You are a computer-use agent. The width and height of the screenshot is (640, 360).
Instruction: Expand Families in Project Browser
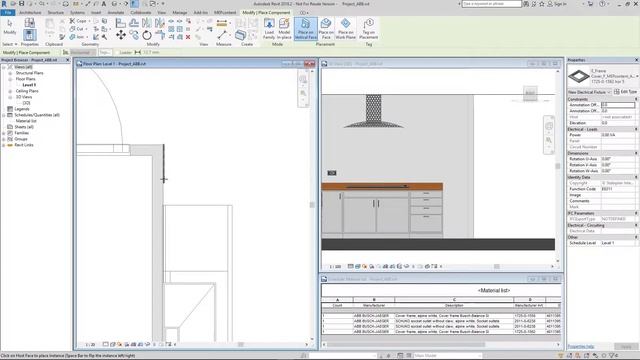[x=4, y=133]
